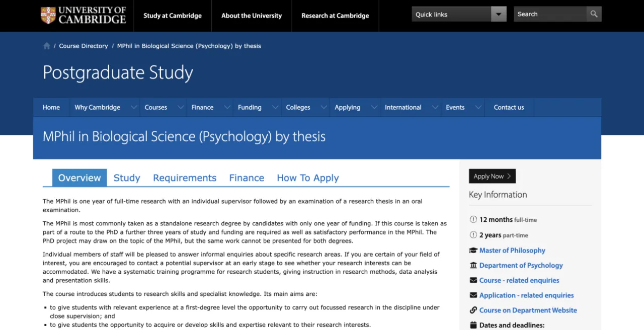Click the chain link icon beside Course on Department Website
Viewport: 644px width, 330px height.
pyautogui.click(x=473, y=310)
